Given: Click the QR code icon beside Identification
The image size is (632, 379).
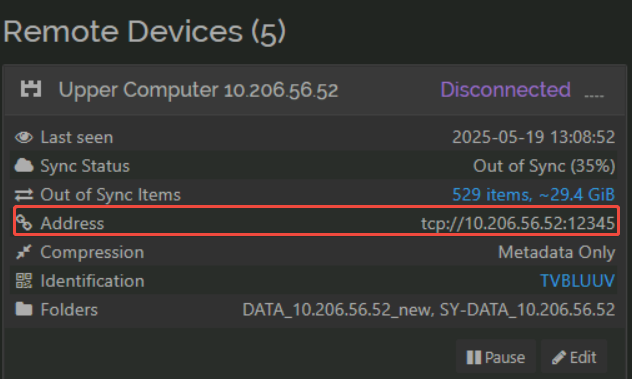Looking at the screenshot, I should click(x=24, y=281).
